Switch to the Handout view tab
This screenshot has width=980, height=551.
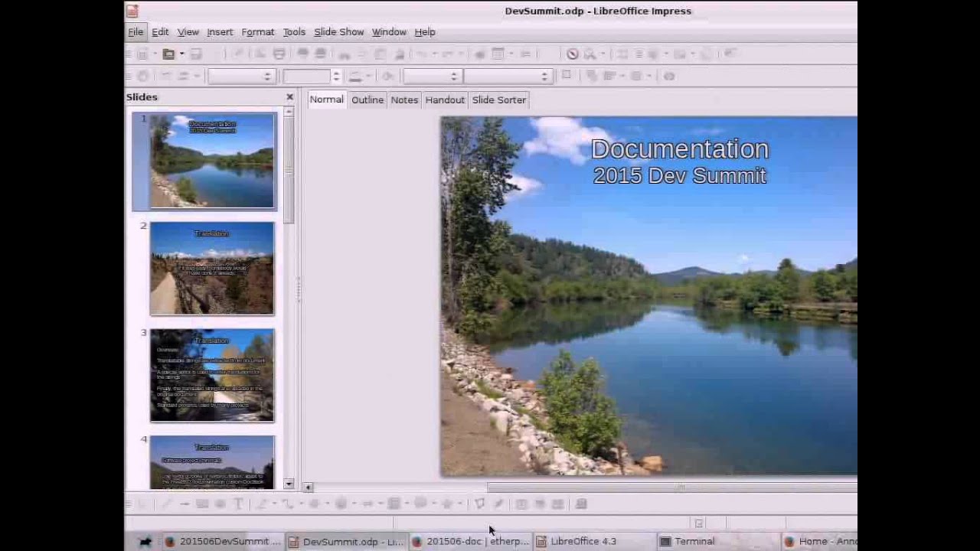pos(445,99)
